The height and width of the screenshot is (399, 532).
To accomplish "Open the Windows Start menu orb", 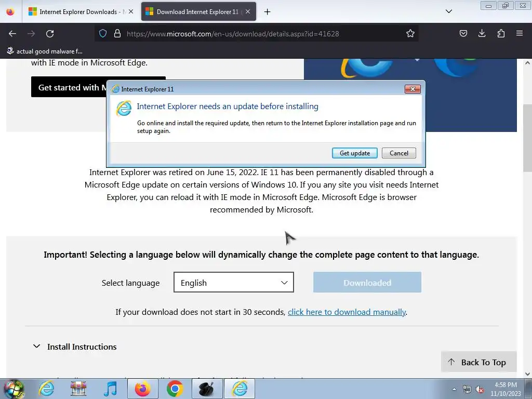I will [x=14, y=389].
